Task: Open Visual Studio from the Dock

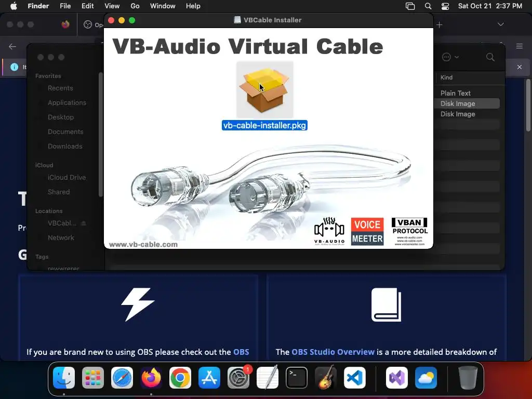Action: coord(396,378)
